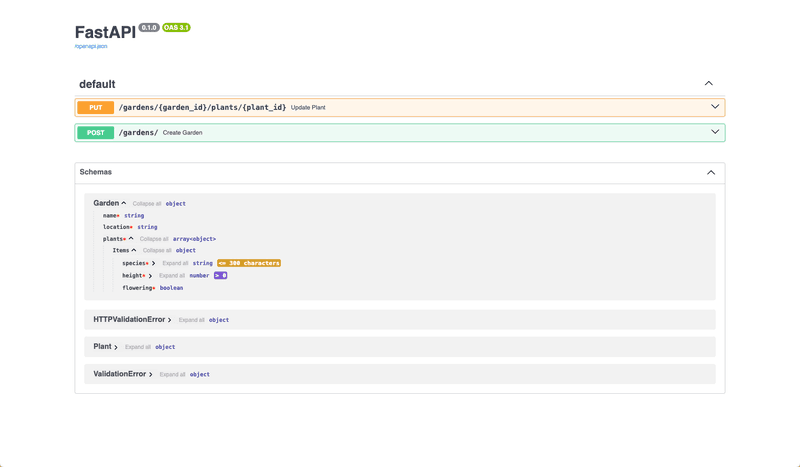Click the <= 300 characters constraint badge
This screenshot has height=467, width=800.
249,263
